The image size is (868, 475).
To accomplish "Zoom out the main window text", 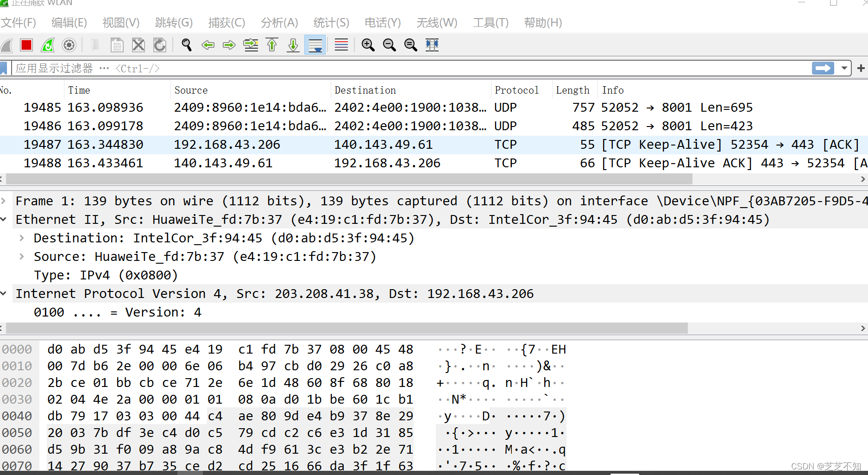I will click(x=390, y=45).
